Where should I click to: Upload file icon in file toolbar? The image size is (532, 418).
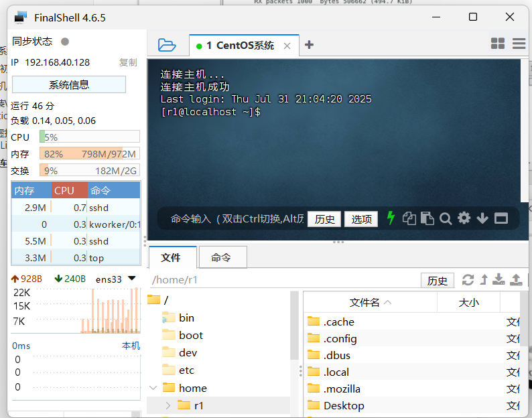pyautogui.click(x=516, y=279)
